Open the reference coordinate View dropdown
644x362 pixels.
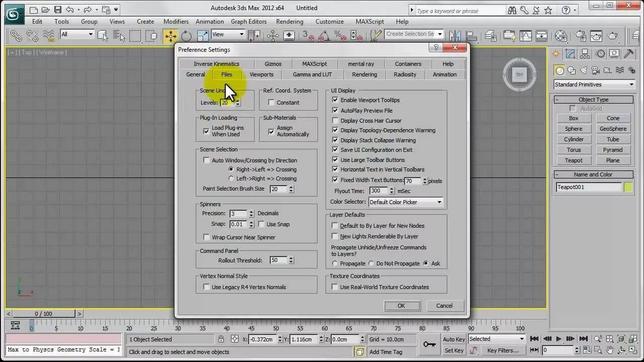(228, 34)
